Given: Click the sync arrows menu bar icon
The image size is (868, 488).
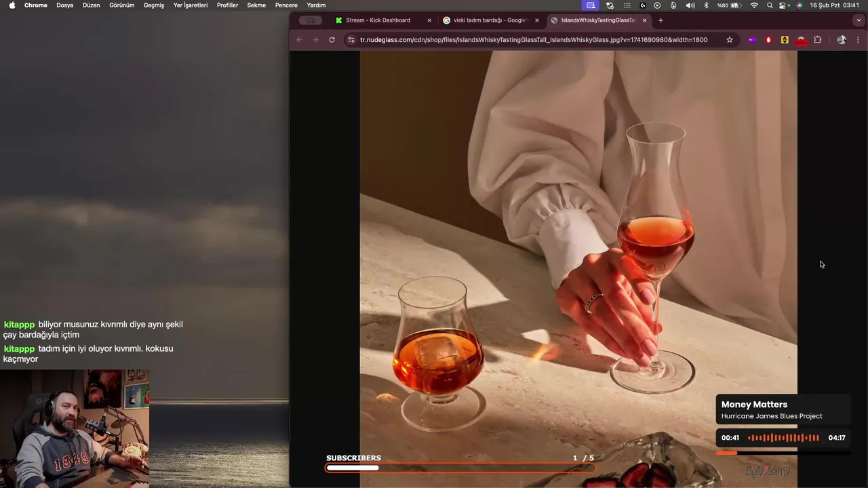Looking at the screenshot, I should pos(610,5).
